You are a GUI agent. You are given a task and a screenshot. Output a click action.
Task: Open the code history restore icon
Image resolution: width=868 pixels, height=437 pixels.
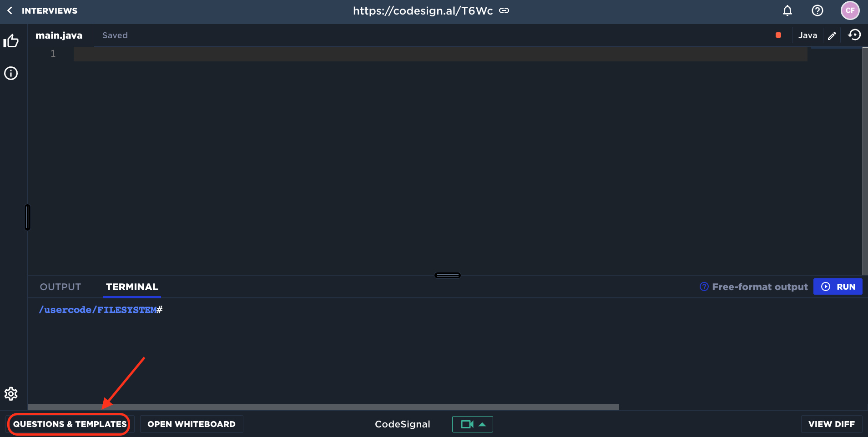click(854, 35)
